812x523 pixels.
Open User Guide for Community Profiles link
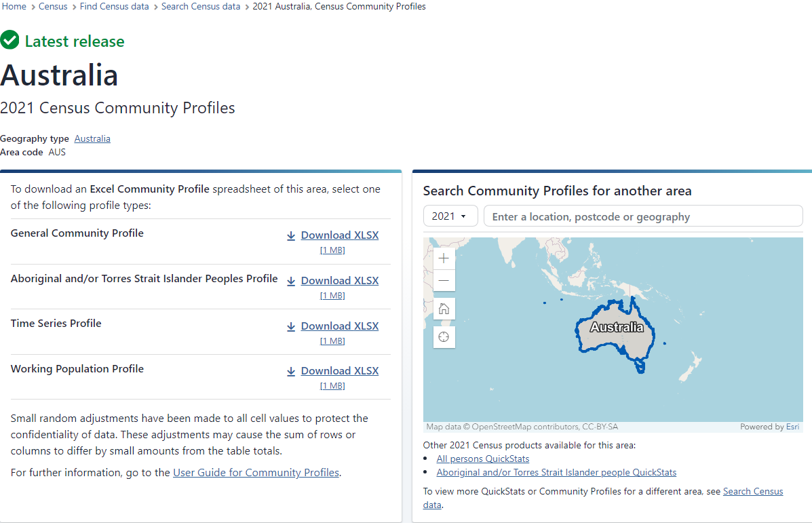[256, 473]
